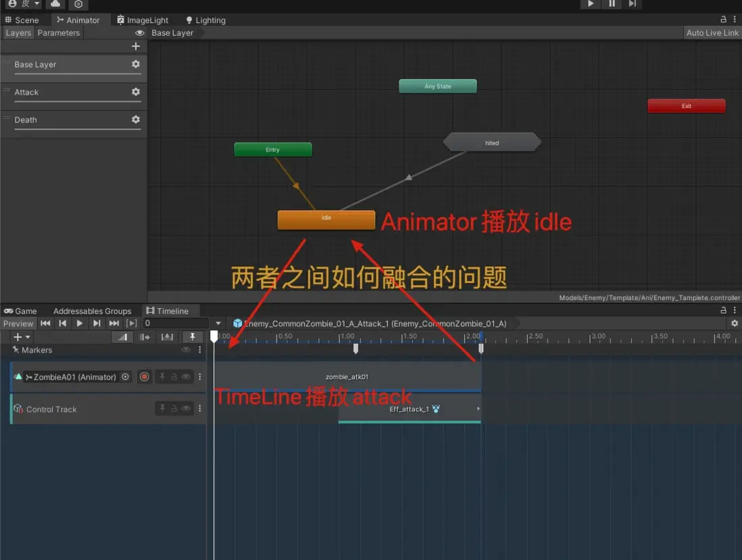Click the cloud services icon
This screenshot has width=742, height=560.
tap(55, 4)
